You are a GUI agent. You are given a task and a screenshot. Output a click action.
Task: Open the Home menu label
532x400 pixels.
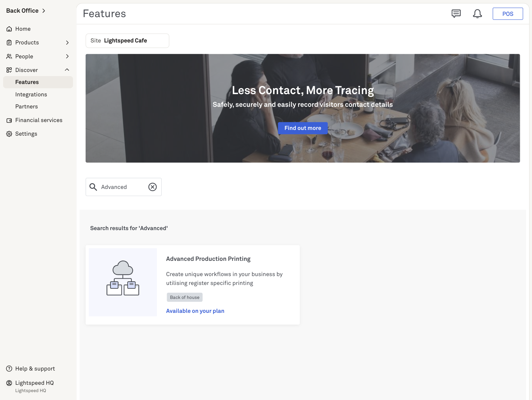click(23, 29)
